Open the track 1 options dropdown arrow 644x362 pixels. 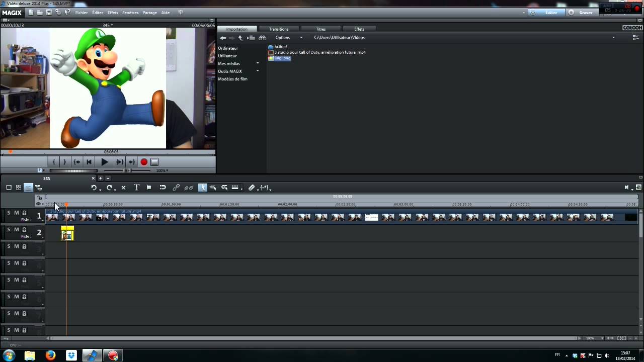coord(43,220)
